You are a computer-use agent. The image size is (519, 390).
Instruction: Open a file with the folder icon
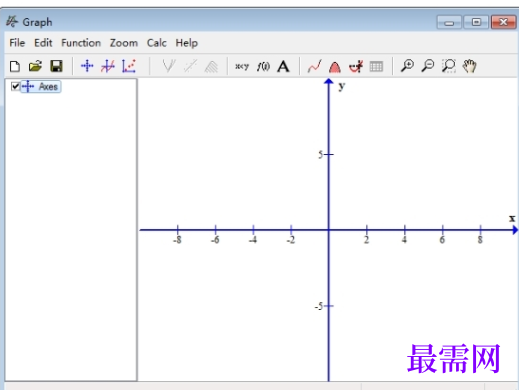click(35, 66)
